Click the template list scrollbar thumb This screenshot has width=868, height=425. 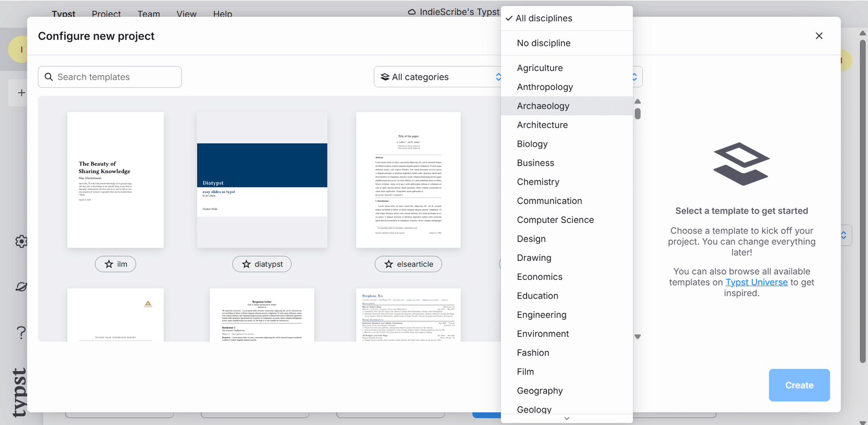(638, 114)
